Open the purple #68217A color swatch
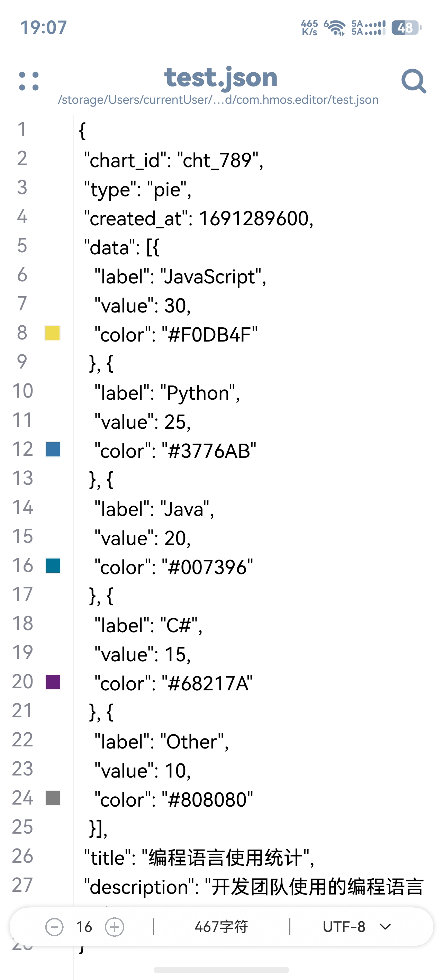443x980 pixels. coord(53,682)
